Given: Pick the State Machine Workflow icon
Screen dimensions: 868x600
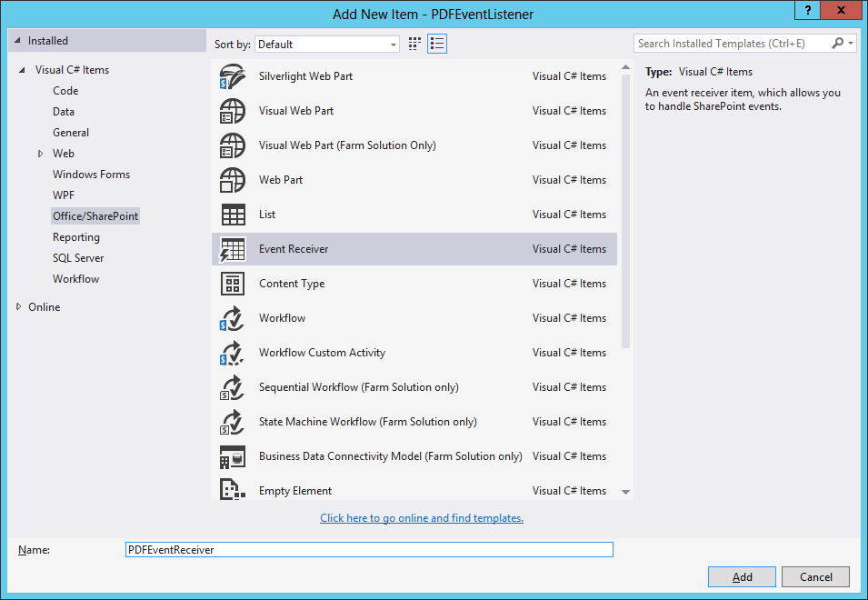Looking at the screenshot, I should 233,422.
